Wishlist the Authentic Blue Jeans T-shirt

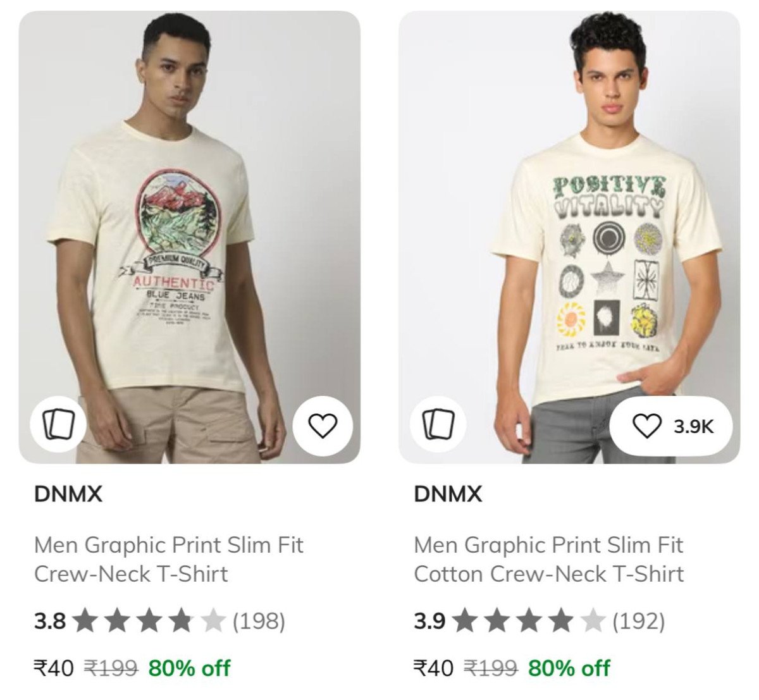click(x=323, y=426)
